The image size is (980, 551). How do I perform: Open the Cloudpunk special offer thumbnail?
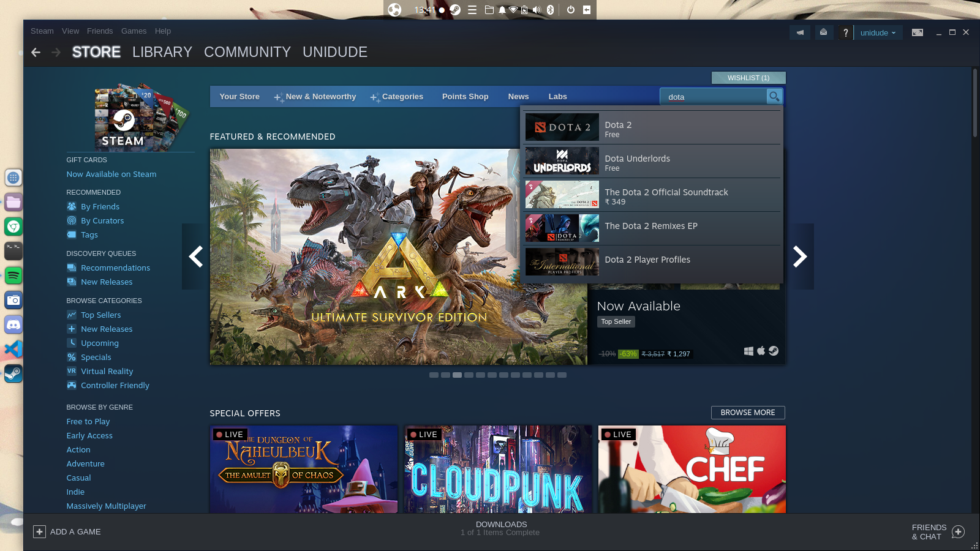pyautogui.click(x=498, y=469)
